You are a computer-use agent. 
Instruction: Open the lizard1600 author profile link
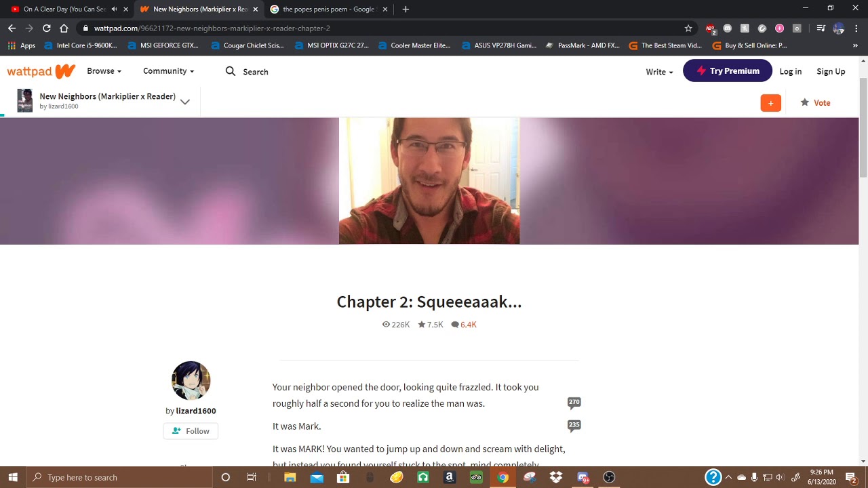tap(195, 411)
